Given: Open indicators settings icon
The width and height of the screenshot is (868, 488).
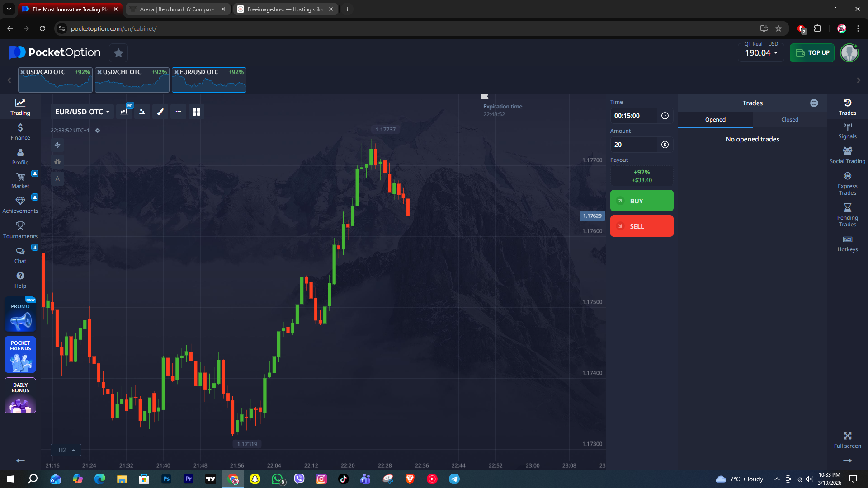Looking at the screenshot, I should 142,112.
